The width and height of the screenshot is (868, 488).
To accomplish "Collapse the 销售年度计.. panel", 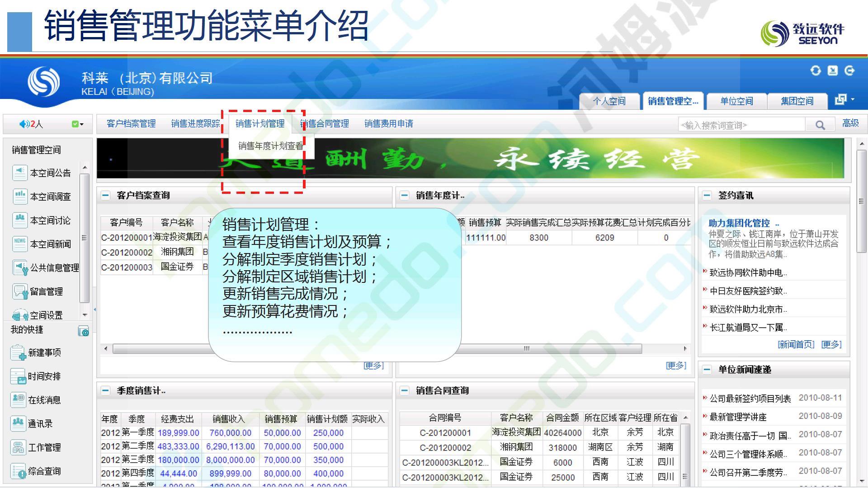I will pyautogui.click(x=405, y=196).
